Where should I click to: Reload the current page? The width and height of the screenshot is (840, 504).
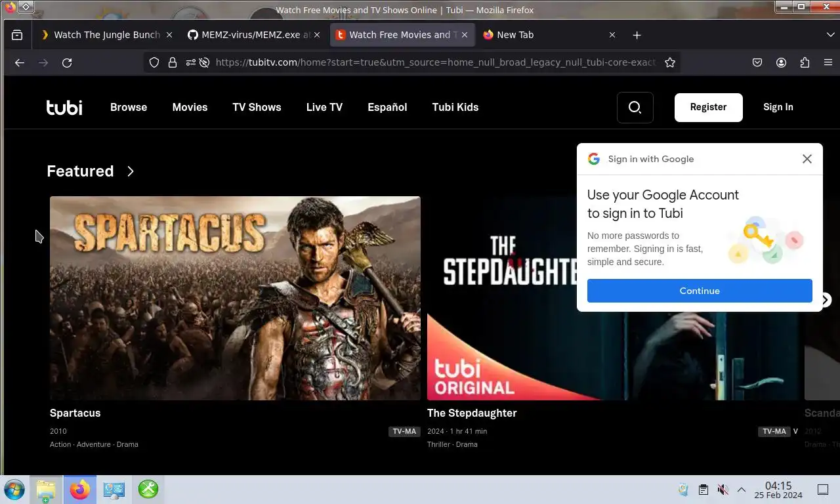point(67,62)
